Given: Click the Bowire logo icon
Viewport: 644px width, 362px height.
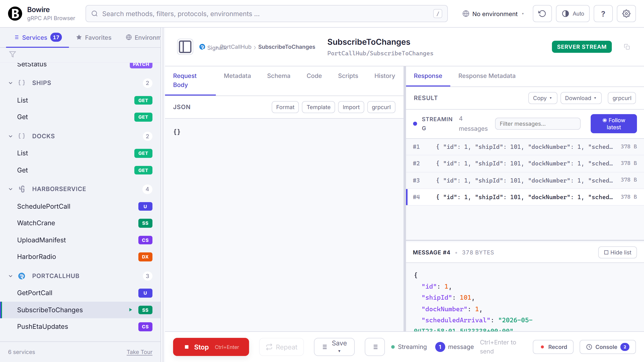Looking at the screenshot, I should (x=15, y=14).
